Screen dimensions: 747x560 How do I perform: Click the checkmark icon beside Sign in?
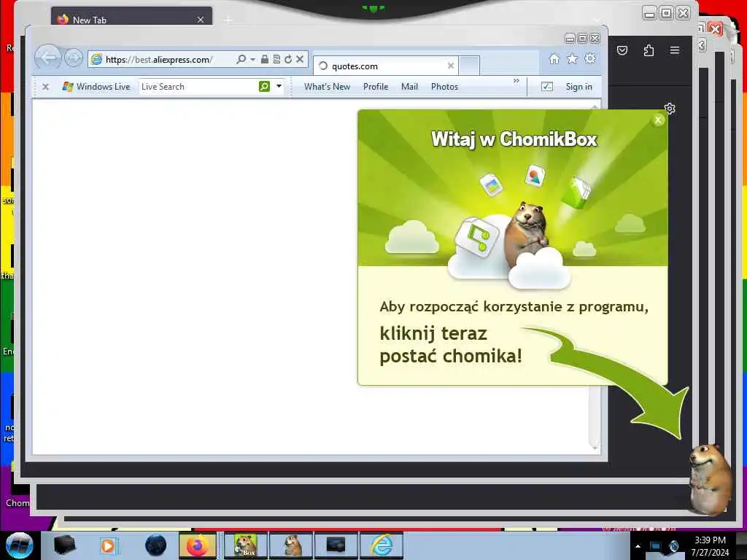coord(547,87)
